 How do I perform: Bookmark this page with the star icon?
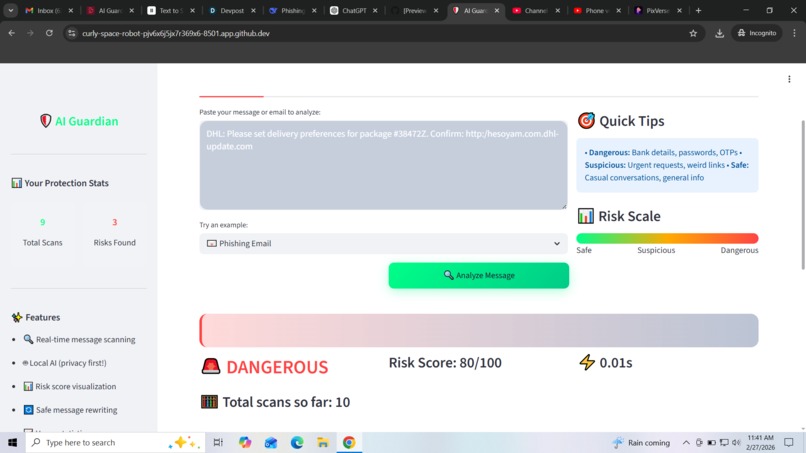pyautogui.click(x=693, y=33)
